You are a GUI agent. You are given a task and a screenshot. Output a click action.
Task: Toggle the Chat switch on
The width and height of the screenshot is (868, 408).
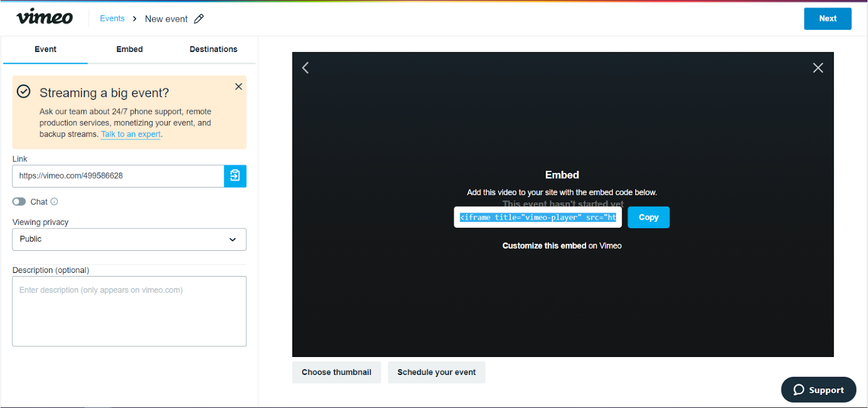[x=19, y=201]
